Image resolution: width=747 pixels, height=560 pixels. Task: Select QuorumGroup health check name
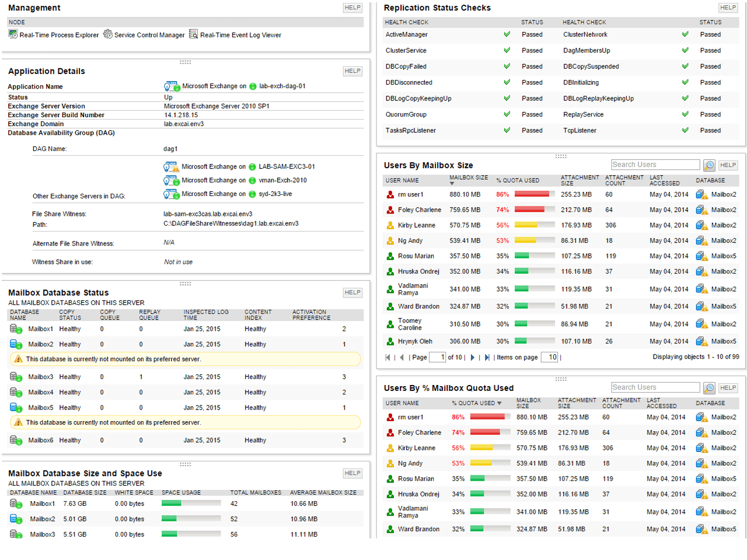406,114
